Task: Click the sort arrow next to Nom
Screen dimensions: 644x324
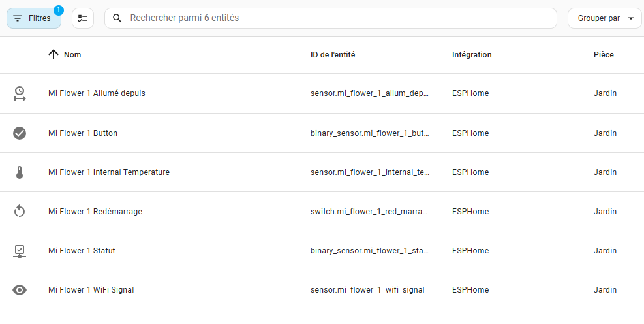Action: click(x=54, y=55)
